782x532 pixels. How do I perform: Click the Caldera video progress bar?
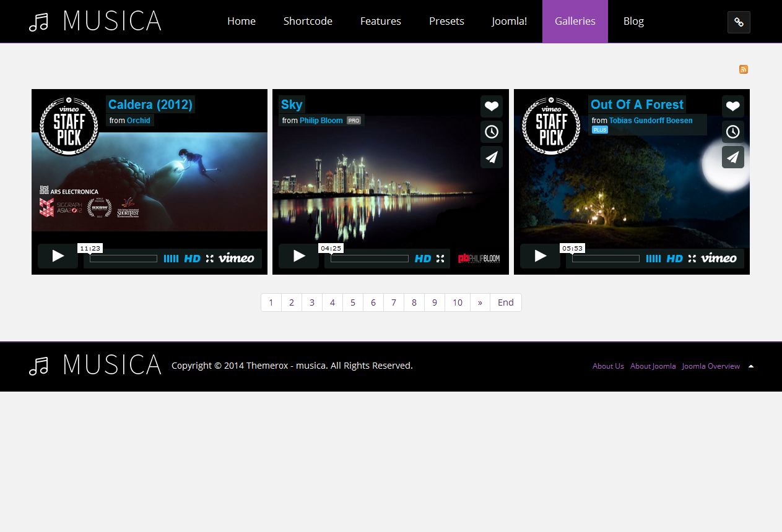[x=123, y=259]
